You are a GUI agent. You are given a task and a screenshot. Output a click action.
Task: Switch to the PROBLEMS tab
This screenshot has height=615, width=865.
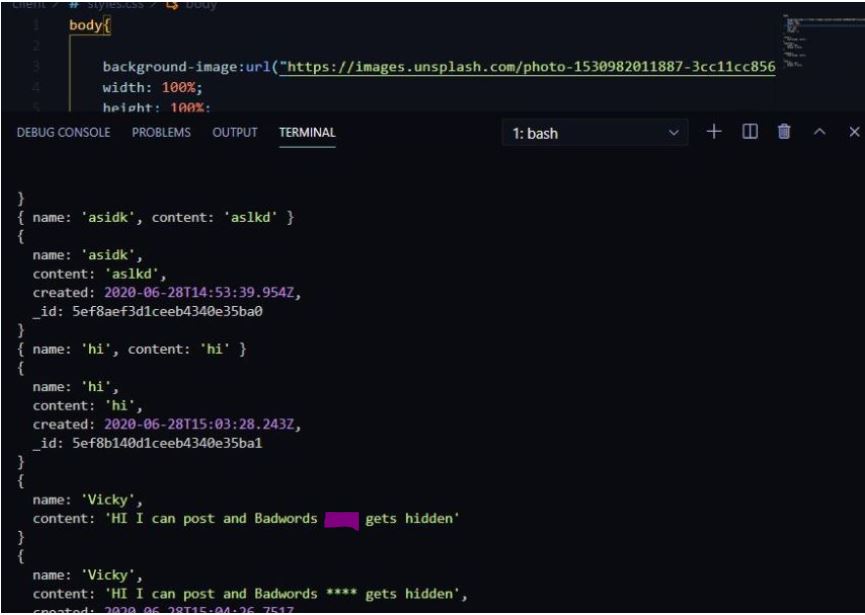point(161,132)
